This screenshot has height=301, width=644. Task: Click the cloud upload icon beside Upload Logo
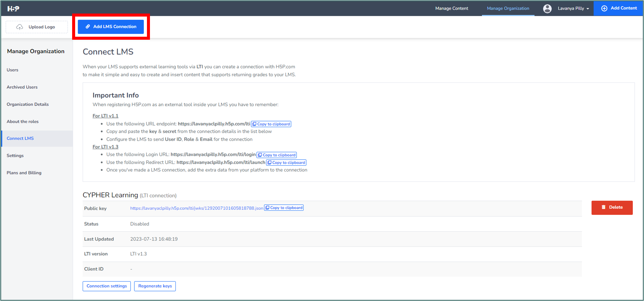[20, 27]
